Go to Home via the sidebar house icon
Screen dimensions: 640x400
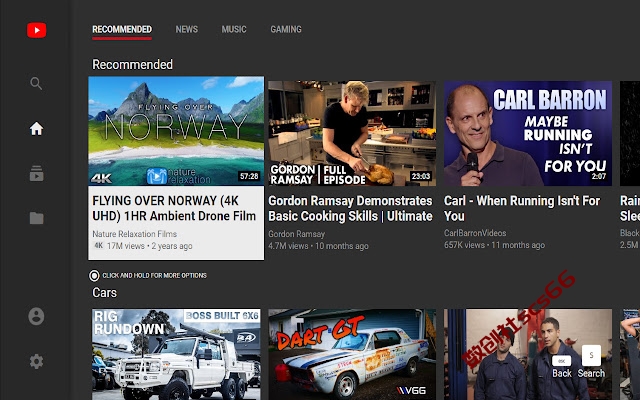point(36,129)
